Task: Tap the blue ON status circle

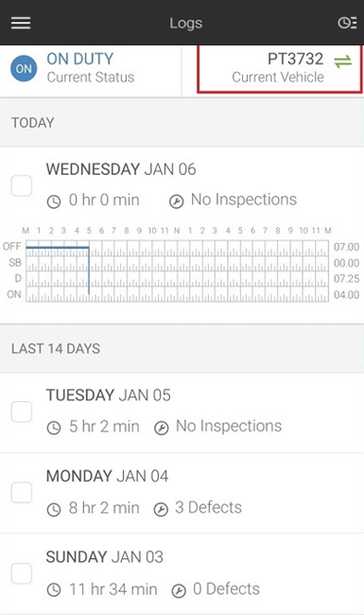Action: click(24, 69)
